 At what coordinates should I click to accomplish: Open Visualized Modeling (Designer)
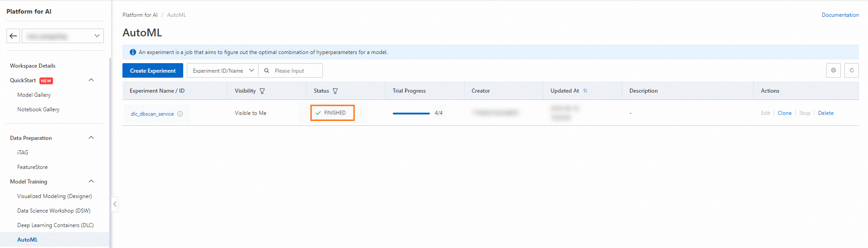54,196
